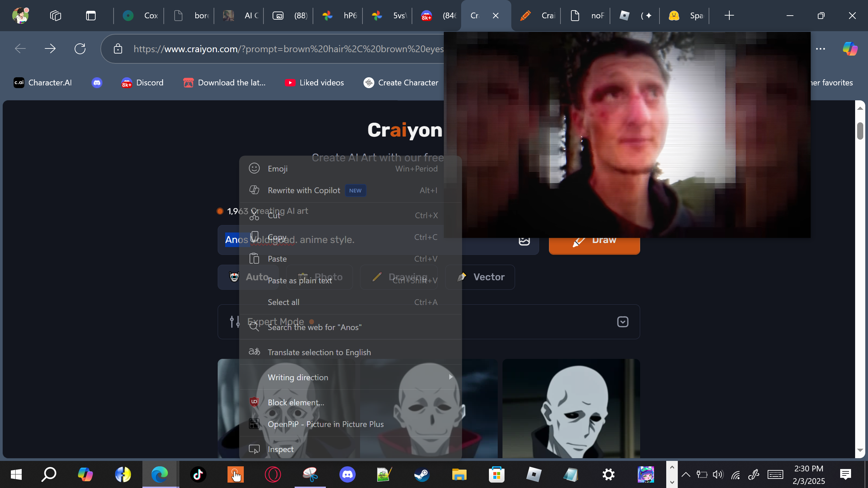Switch to the Spa tab
The height and width of the screenshot is (488, 868).
coord(686,16)
